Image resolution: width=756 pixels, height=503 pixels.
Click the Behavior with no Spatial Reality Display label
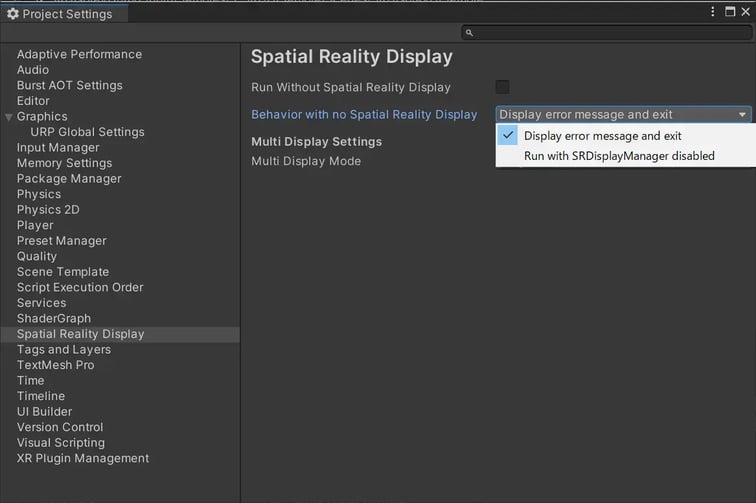tap(364, 114)
